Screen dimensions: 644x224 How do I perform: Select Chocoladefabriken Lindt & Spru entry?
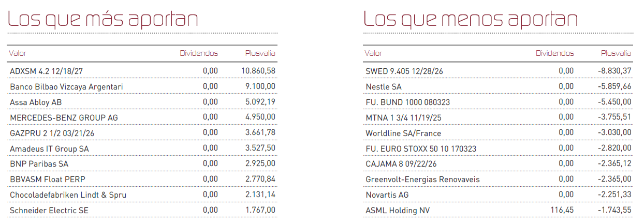pos(68,195)
